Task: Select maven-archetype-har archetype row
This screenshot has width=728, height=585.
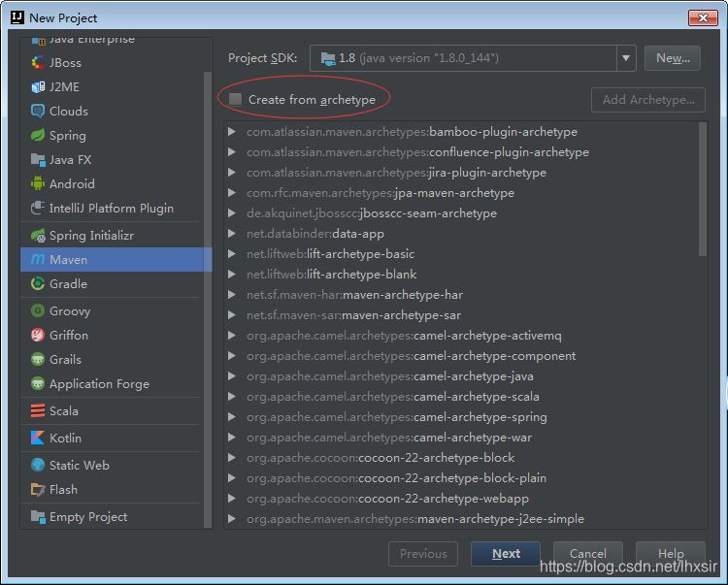Action: (461, 295)
